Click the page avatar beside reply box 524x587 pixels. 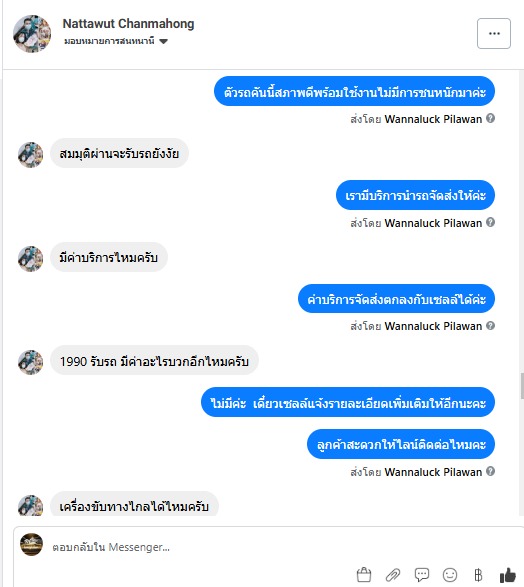click(x=31, y=544)
